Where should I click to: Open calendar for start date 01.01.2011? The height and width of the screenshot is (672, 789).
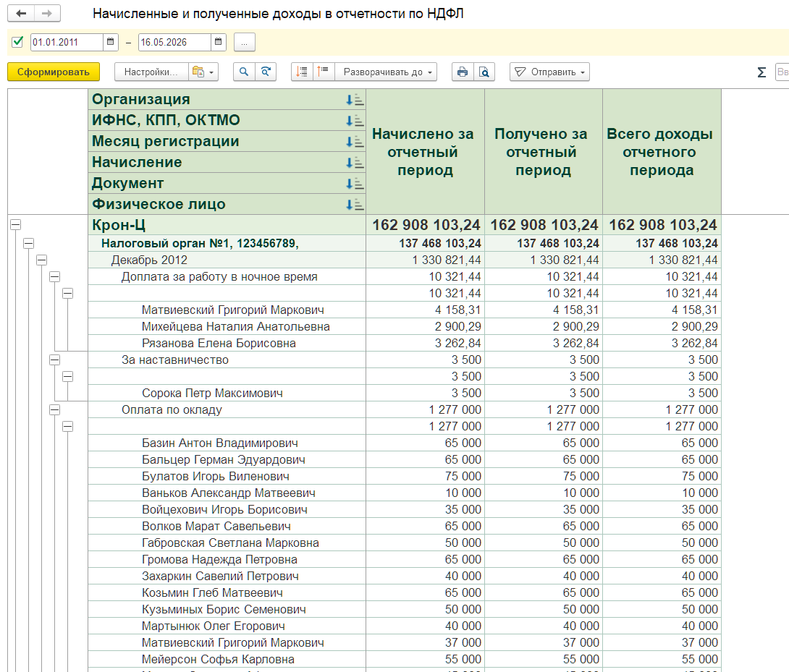(110, 42)
